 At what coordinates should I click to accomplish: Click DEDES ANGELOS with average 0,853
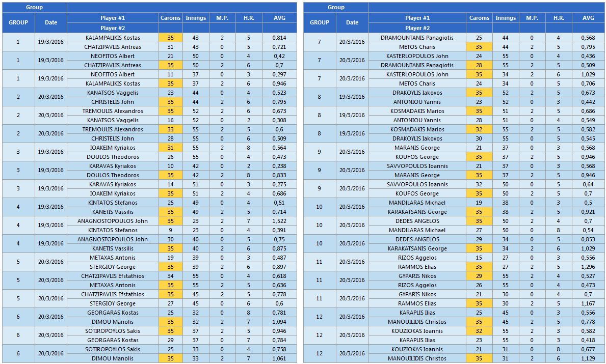click(417, 239)
